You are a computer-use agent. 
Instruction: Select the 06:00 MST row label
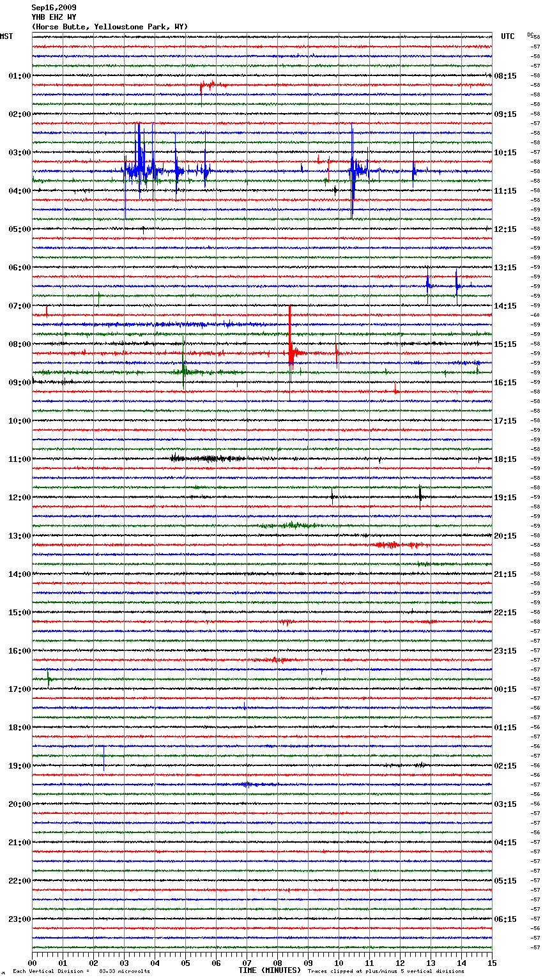pyautogui.click(x=19, y=268)
